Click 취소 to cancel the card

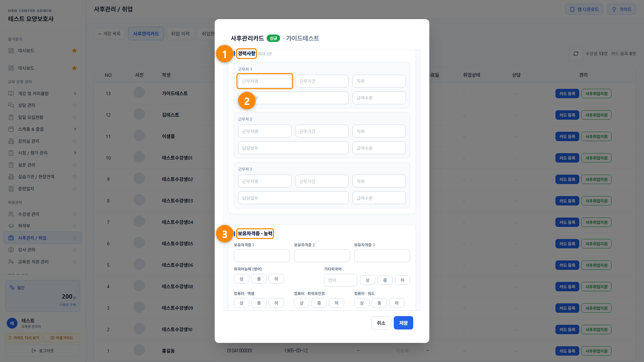(381, 323)
